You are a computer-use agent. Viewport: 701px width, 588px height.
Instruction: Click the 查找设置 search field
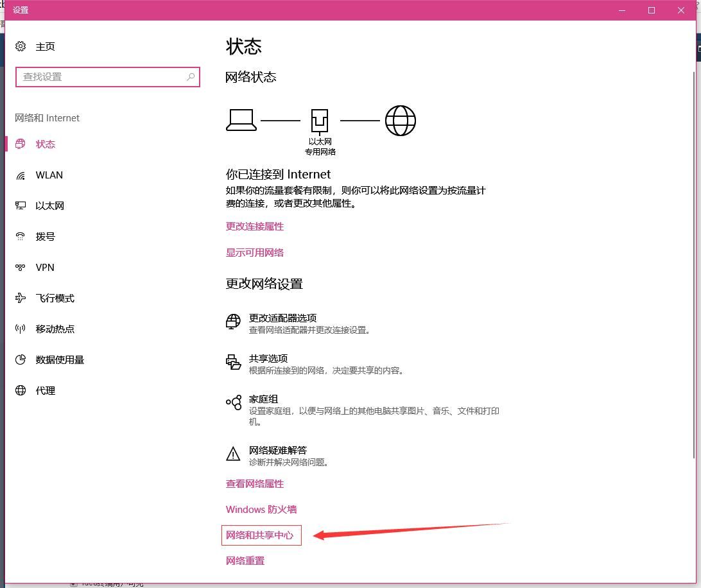click(103, 77)
